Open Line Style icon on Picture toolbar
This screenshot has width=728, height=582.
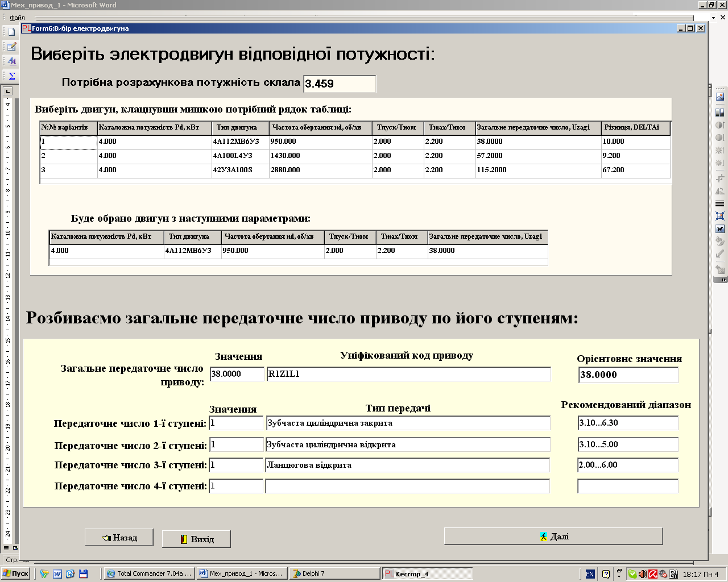tap(720, 203)
